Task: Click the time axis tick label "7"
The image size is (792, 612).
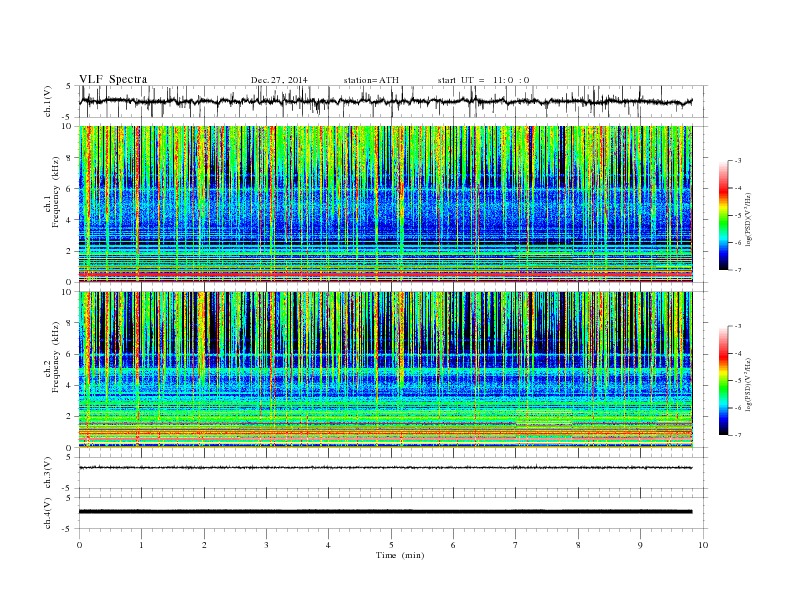Action: (516, 545)
